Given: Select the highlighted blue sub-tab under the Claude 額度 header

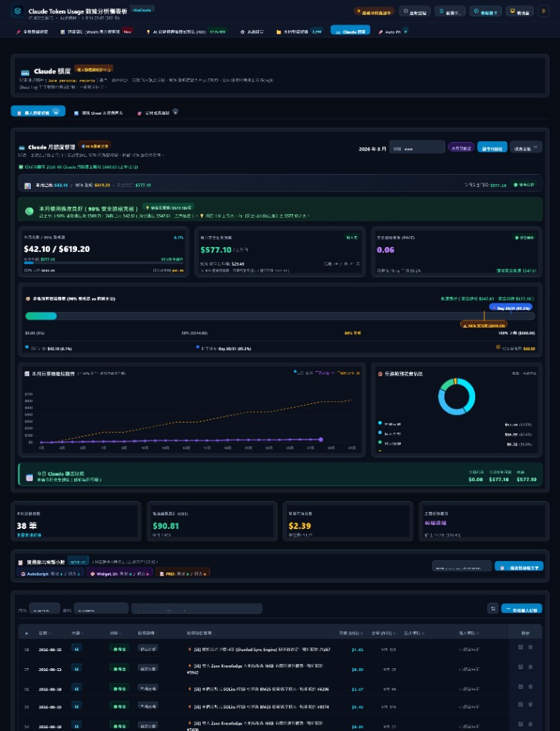Looking at the screenshot, I should [x=39, y=112].
